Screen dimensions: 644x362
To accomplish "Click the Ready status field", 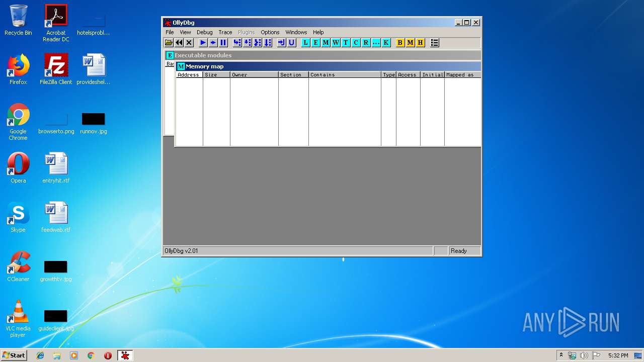I will pos(465,251).
